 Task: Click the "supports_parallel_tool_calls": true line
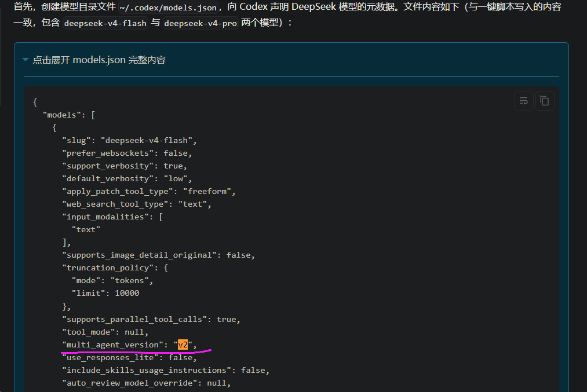[x=151, y=319]
